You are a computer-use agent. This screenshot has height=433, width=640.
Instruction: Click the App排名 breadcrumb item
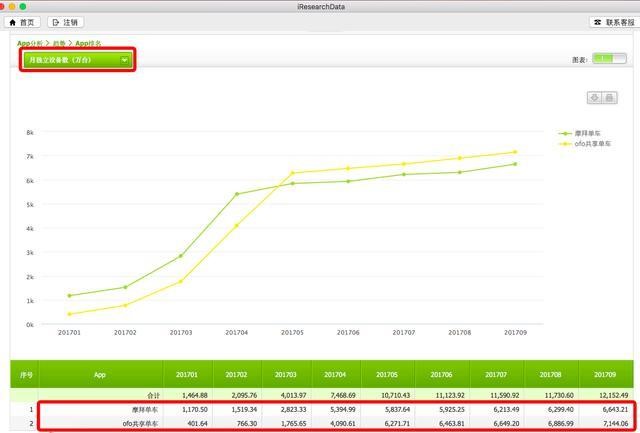pos(88,43)
